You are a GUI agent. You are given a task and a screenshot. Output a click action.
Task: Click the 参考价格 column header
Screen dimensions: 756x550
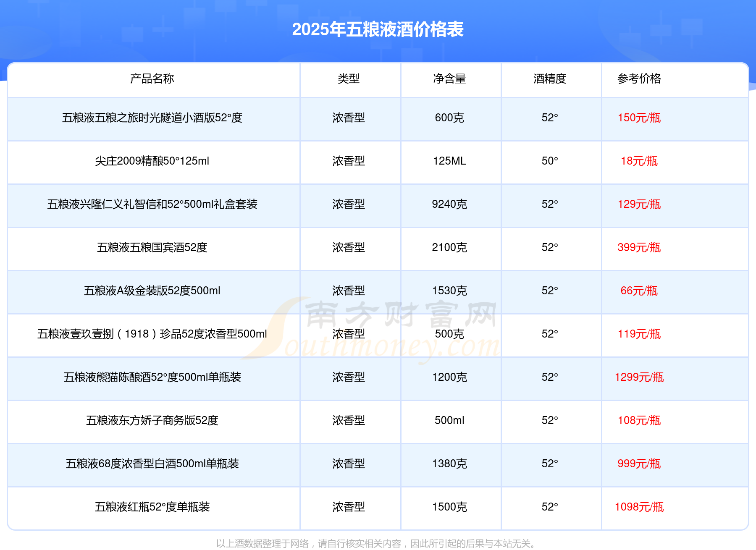639,79
